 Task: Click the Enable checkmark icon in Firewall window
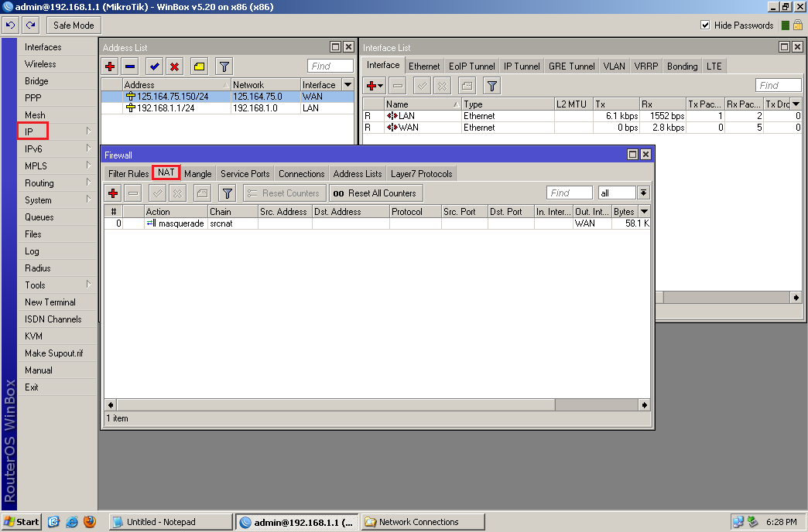point(157,193)
